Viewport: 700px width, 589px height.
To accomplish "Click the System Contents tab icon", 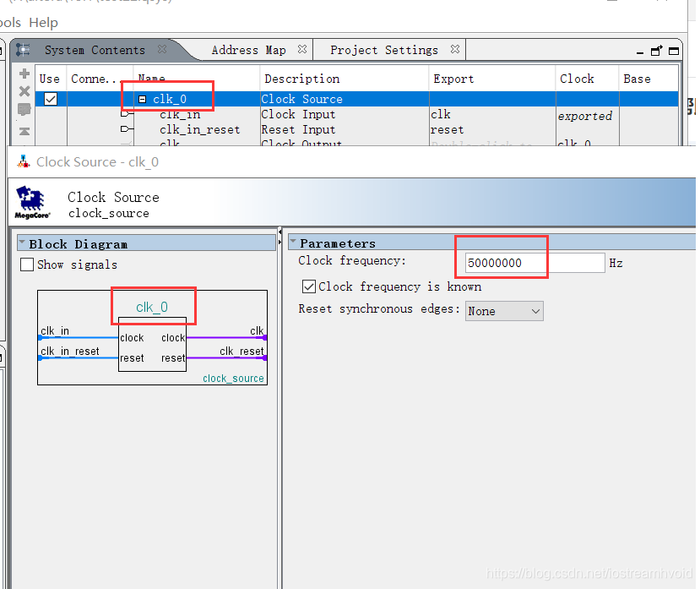I will click(23, 50).
